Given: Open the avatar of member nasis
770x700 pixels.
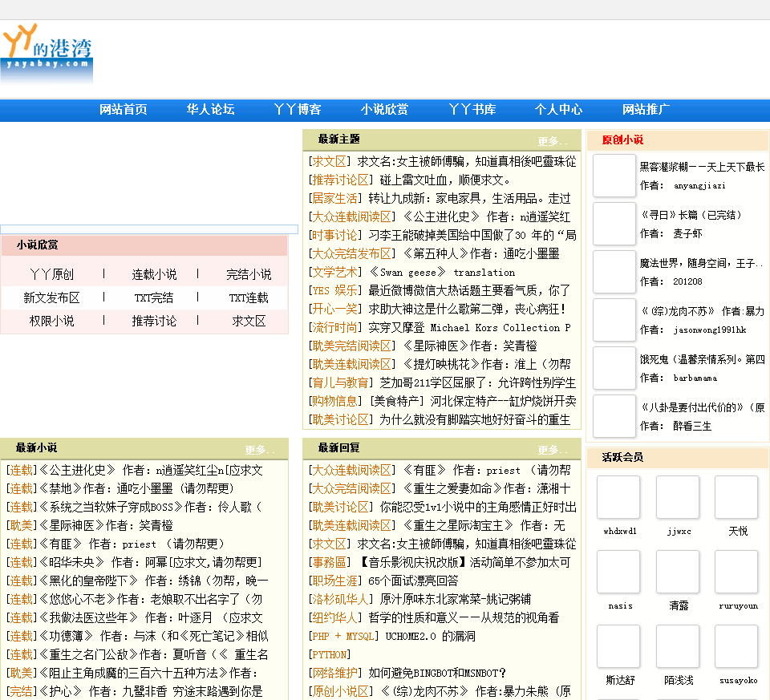Looking at the screenshot, I should tap(618, 572).
